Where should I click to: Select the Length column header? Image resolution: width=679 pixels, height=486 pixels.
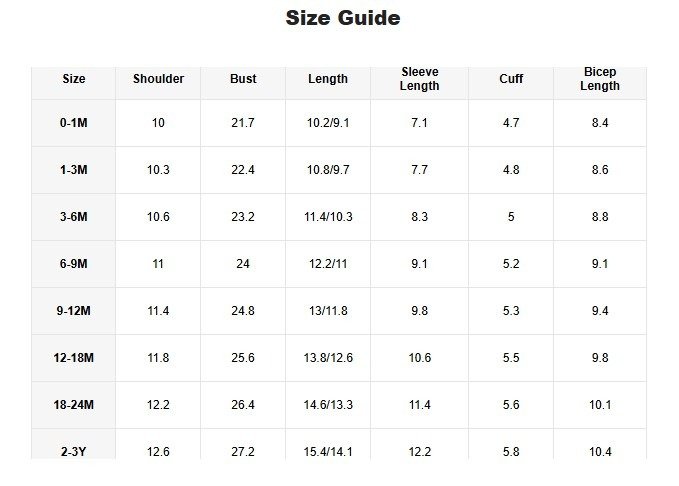coord(328,79)
